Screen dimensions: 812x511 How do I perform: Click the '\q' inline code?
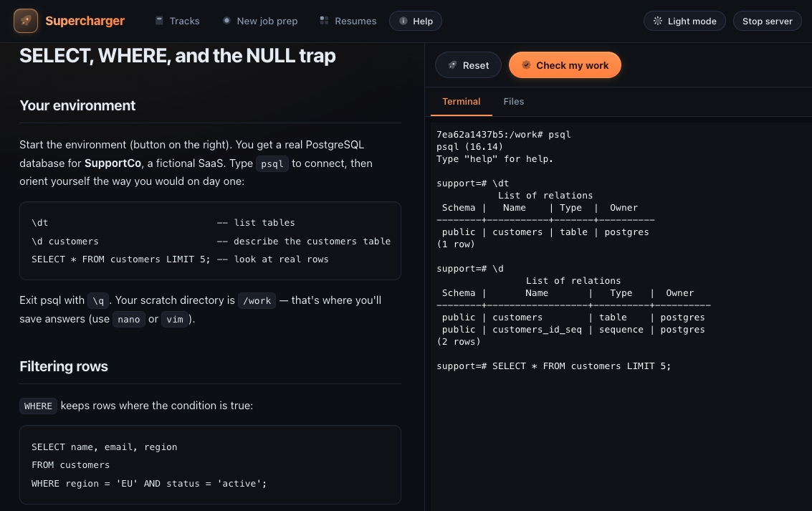click(98, 301)
